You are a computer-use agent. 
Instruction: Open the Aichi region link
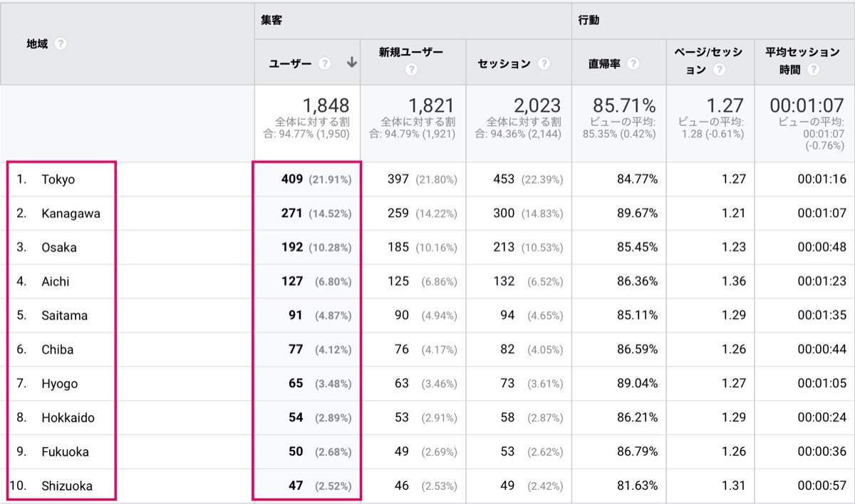[x=56, y=282]
